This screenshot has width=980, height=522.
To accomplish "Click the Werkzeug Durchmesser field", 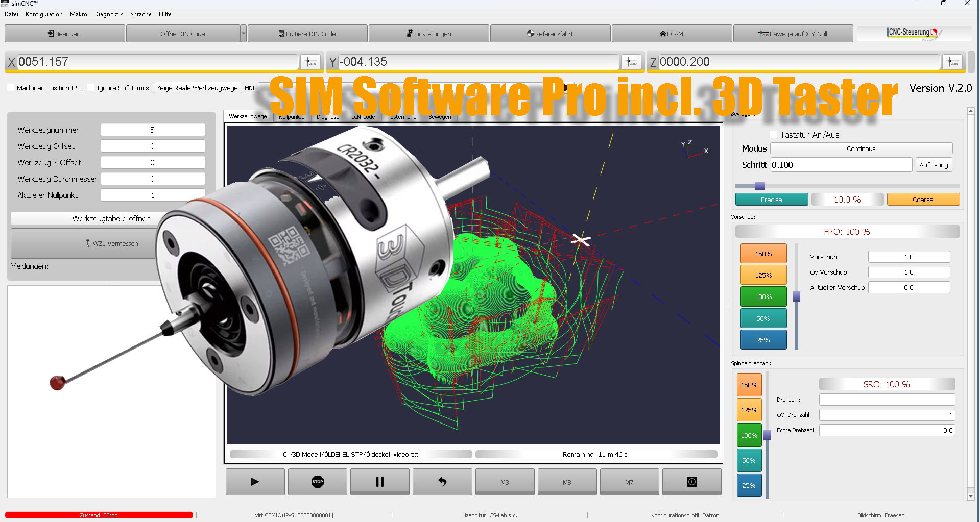I will [153, 179].
